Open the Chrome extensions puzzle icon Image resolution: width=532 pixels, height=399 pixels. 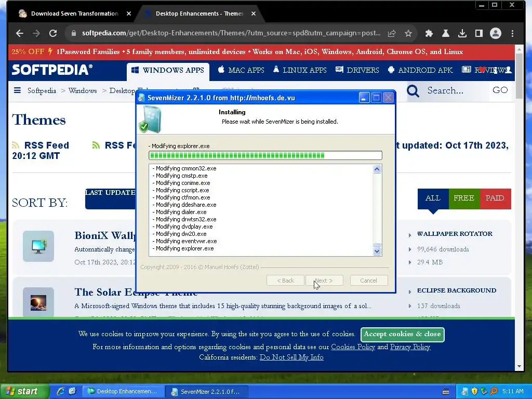point(429,33)
